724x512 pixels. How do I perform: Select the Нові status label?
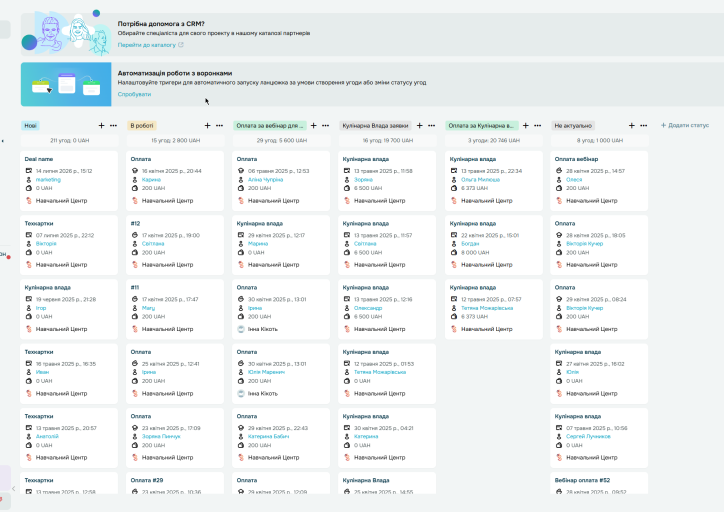(x=30, y=126)
